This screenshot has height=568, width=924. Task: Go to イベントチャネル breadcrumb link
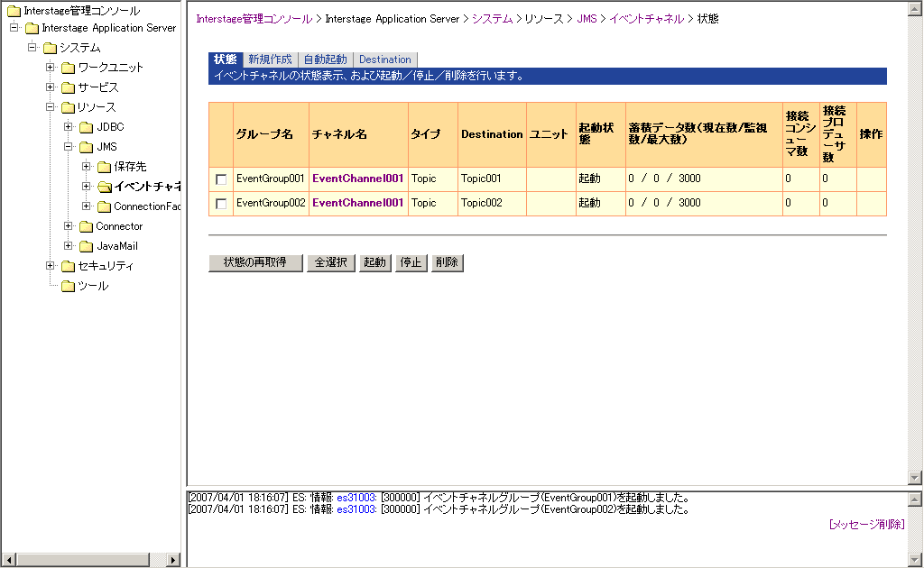pyautogui.click(x=646, y=19)
